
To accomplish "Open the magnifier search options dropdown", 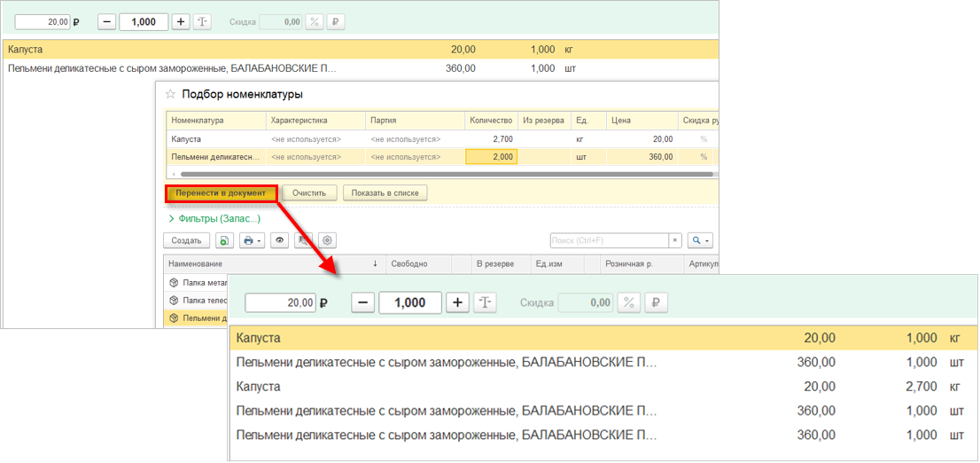I will coord(700,240).
